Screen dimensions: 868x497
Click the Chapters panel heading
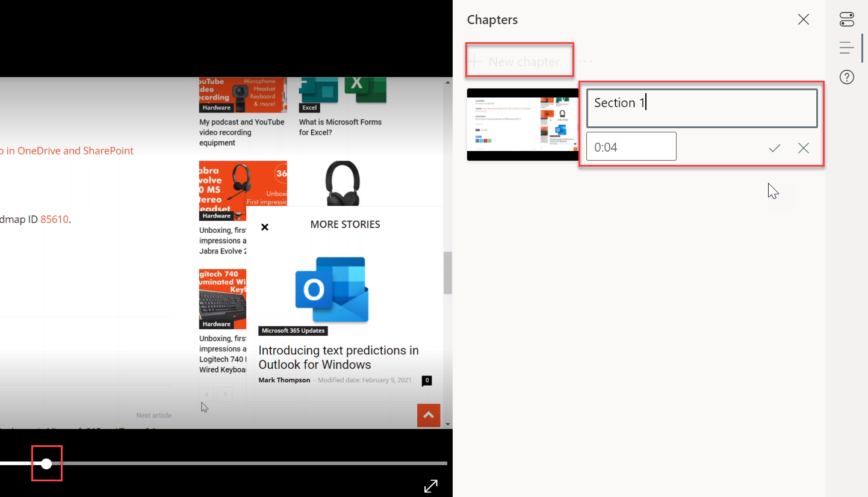[x=492, y=20]
